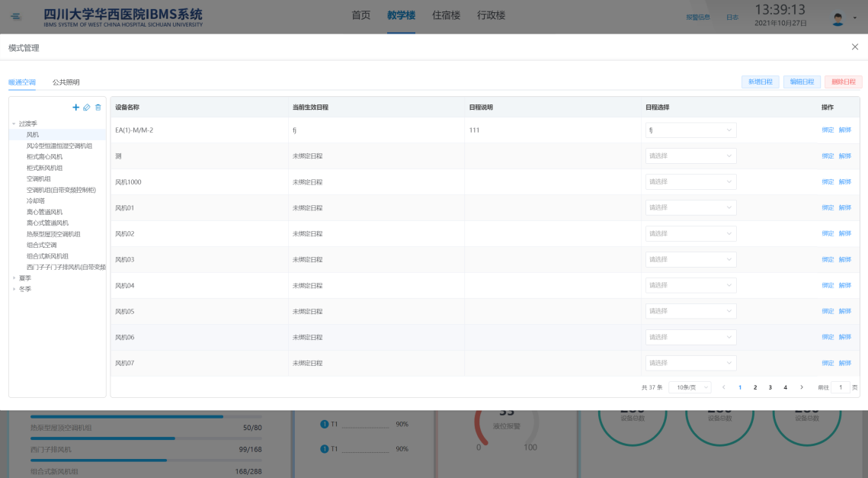Click previous page arrow in pagination

[x=723, y=387]
